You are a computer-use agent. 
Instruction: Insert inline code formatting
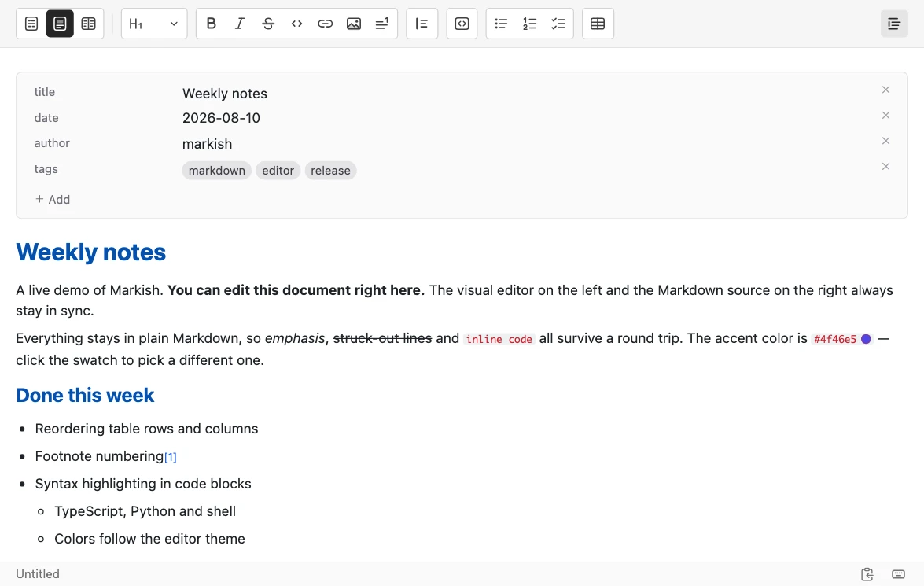pos(296,24)
